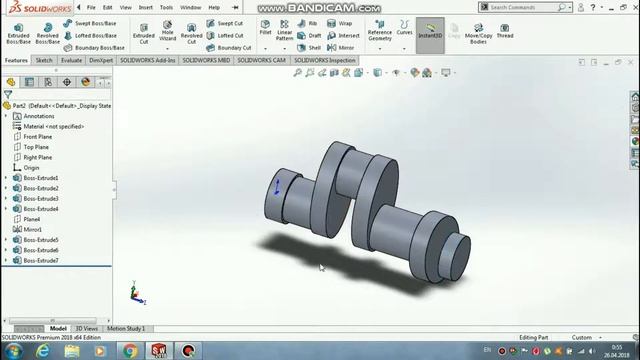Click the Windows Start button

[x=13, y=351]
